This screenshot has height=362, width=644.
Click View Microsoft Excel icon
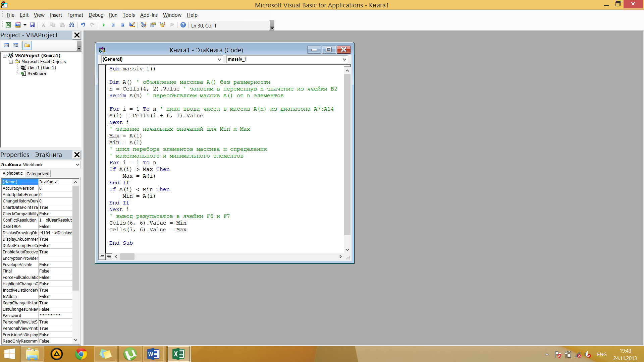pos(8,25)
